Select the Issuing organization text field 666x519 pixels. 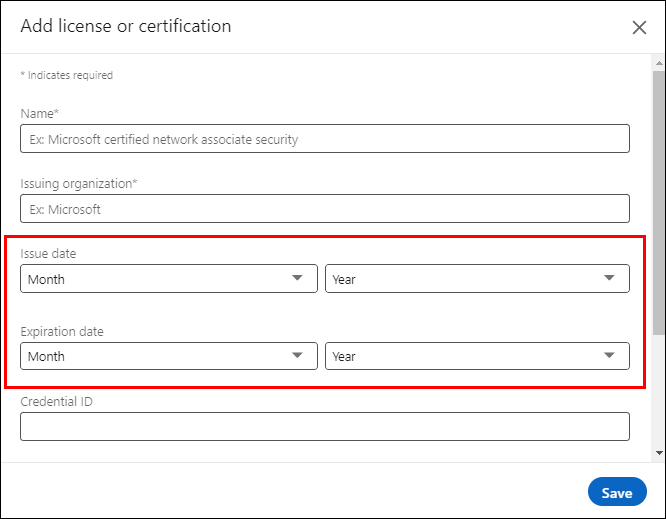coord(325,209)
